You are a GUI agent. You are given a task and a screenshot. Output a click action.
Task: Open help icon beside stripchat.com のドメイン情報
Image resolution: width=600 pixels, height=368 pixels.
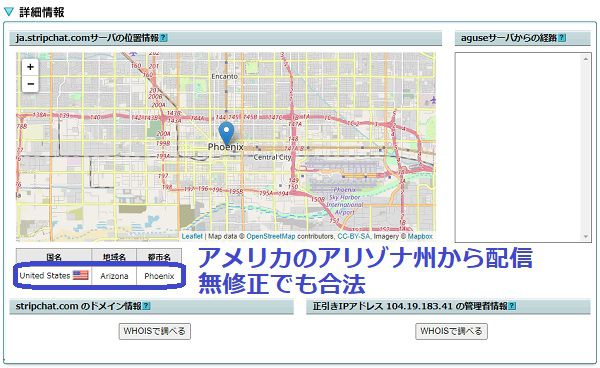[x=146, y=306]
